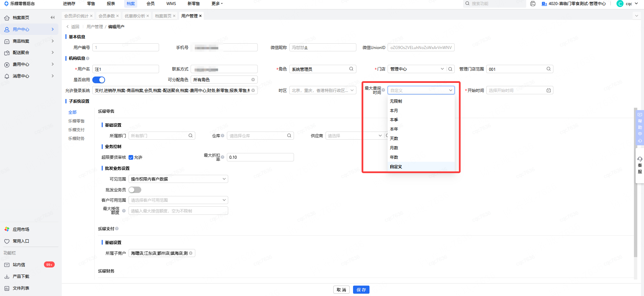
Task: Close the 会员评价统计 tab
Action: 91,16
